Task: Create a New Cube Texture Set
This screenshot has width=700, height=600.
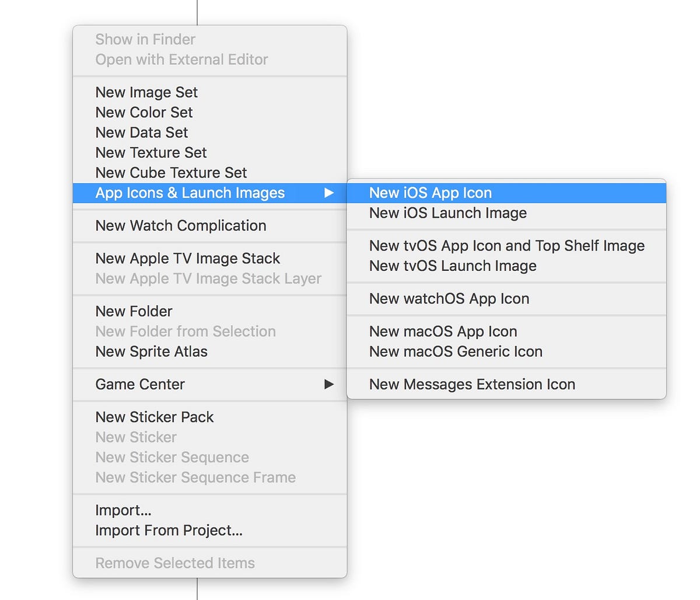Action: [170, 173]
